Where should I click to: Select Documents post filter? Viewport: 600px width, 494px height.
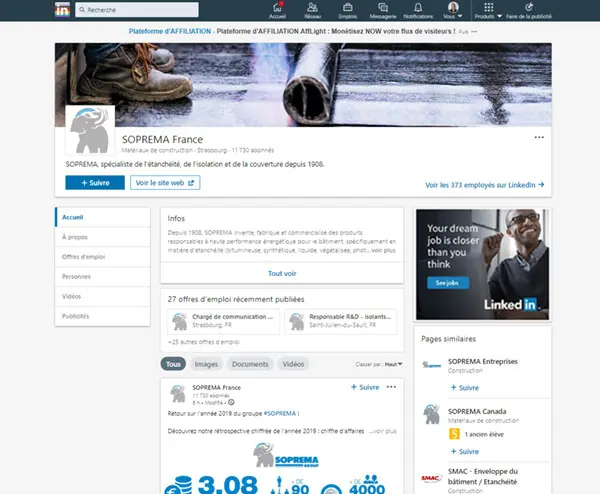250,364
